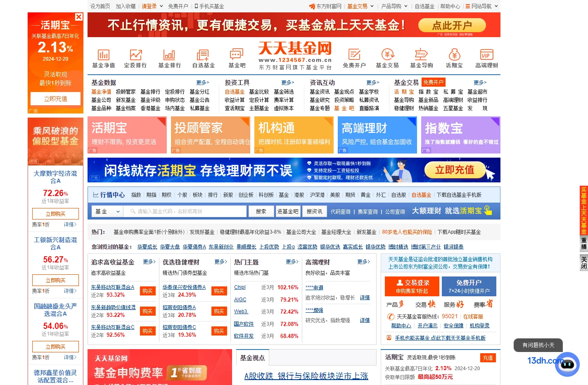Click 立即购买 under 工银新兴制造混合A
This screenshot has height=385, width=588.
pos(55,280)
